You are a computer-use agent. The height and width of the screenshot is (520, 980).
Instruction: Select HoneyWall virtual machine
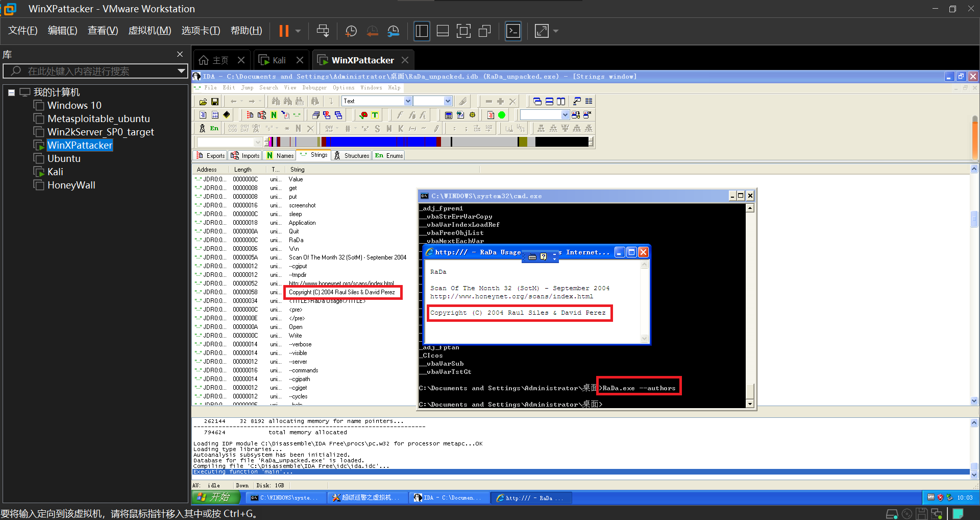[x=71, y=185]
